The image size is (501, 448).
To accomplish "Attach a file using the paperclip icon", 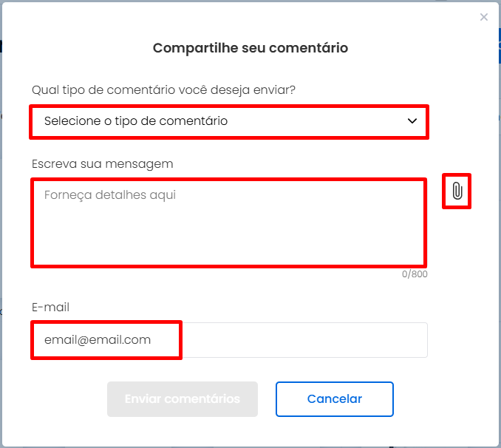I will tap(457, 191).
